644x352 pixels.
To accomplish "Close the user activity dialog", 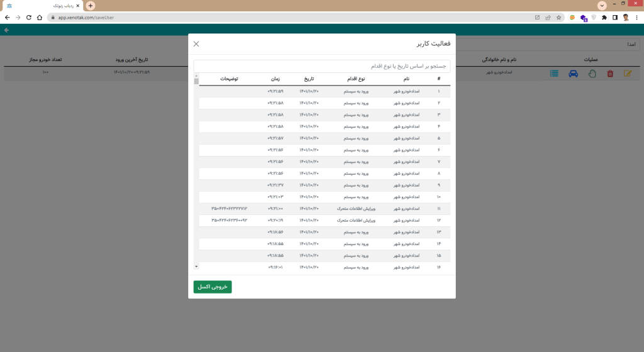I will (196, 44).
